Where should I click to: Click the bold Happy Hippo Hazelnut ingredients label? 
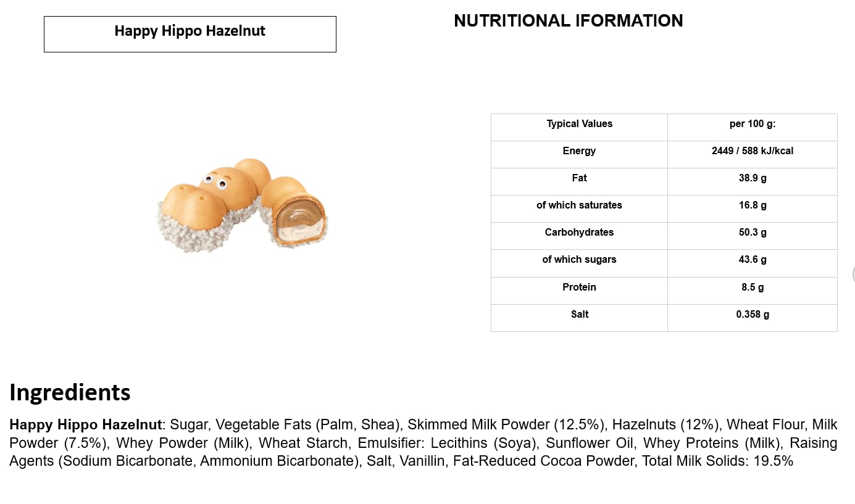pos(85,425)
